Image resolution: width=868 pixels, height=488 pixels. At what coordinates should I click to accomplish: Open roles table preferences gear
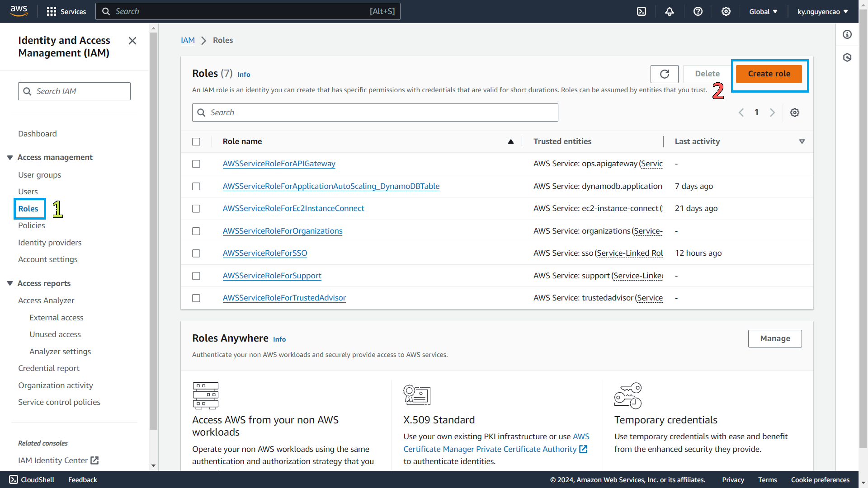coord(795,113)
